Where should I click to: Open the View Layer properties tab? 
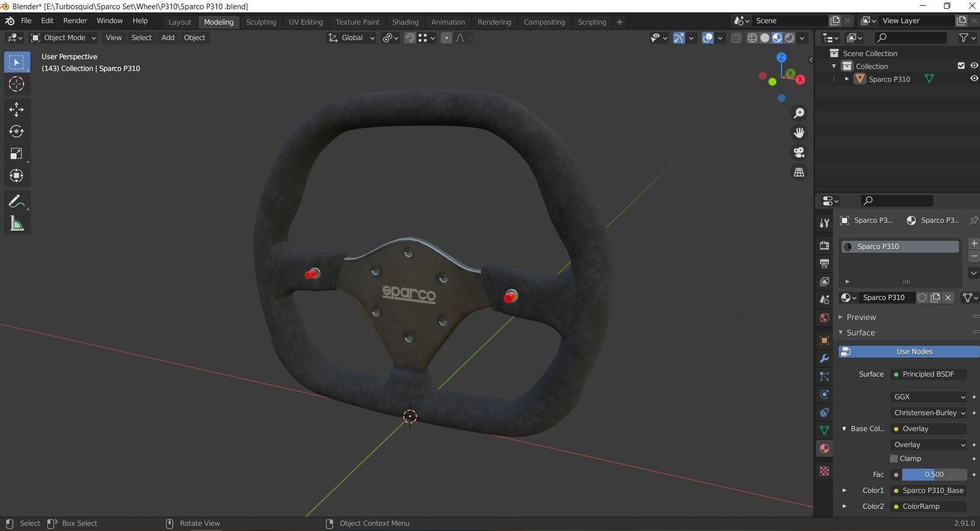click(824, 281)
